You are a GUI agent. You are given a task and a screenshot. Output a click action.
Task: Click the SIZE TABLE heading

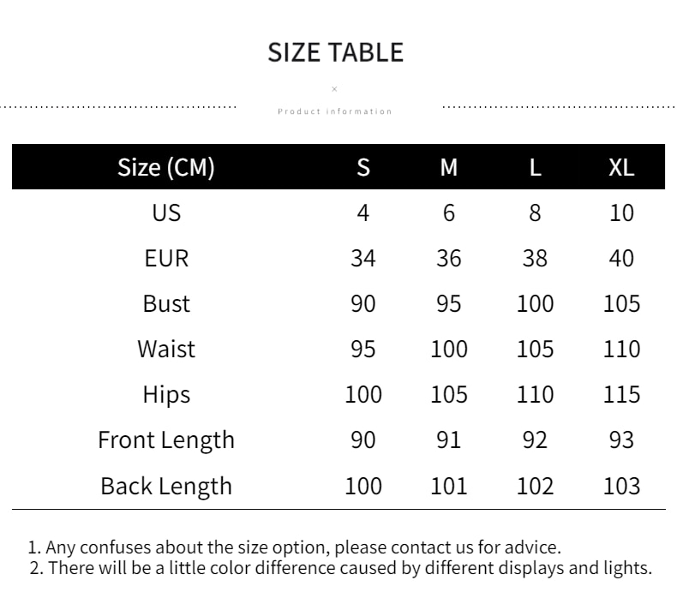pyautogui.click(x=335, y=52)
